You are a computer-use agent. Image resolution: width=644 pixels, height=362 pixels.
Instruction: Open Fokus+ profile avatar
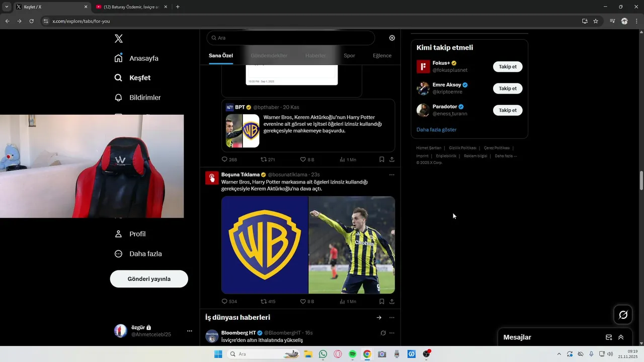click(x=423, y=67)
